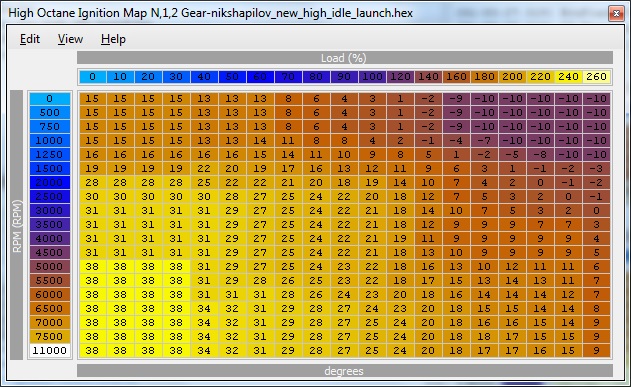Select the 240 load column header
The height and width of the screenshot is (387, 631).
pyautogui.click(x=568, y=76)
